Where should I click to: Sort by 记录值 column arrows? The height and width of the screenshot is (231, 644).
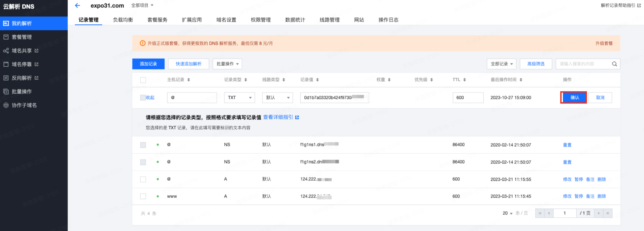coord(317,80)
